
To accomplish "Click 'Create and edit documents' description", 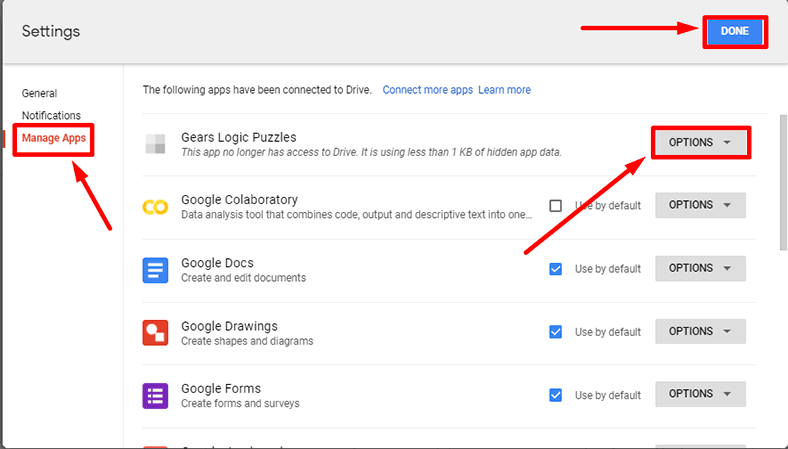I will coord(243,278).
